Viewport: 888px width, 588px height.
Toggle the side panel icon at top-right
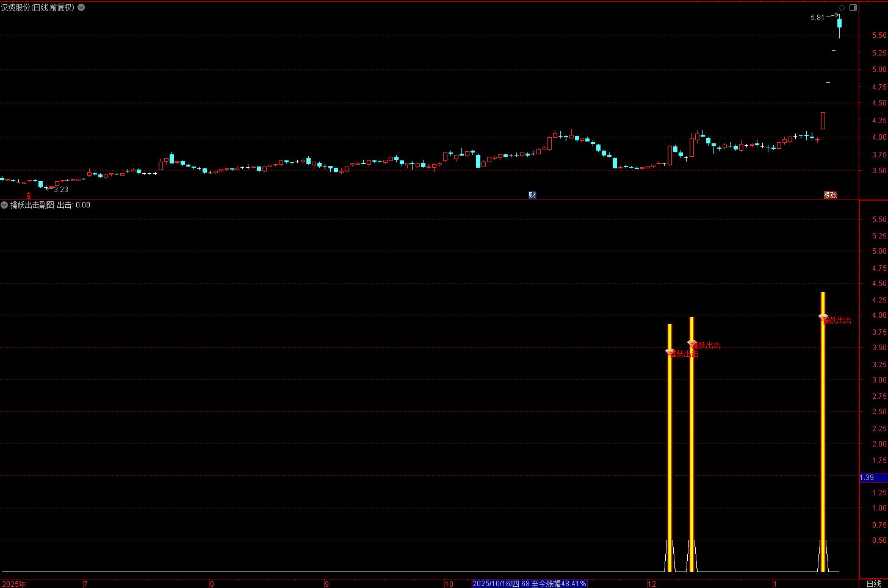[853, 7]
